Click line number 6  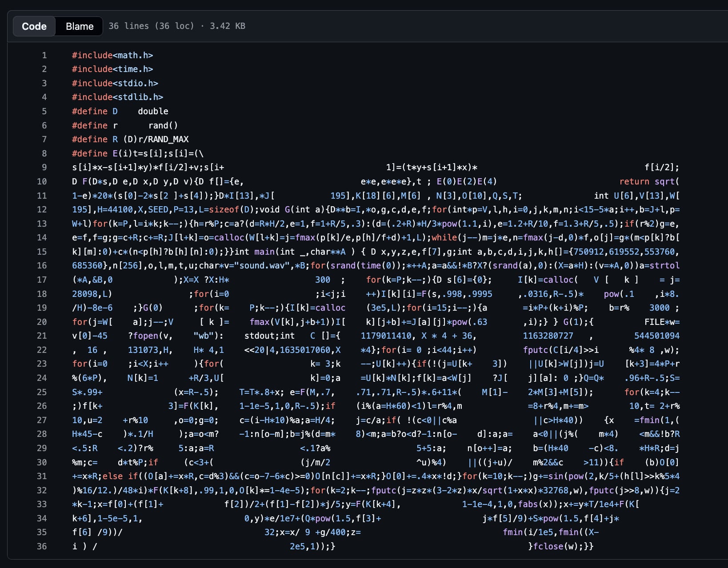click(x=44, y=125)
